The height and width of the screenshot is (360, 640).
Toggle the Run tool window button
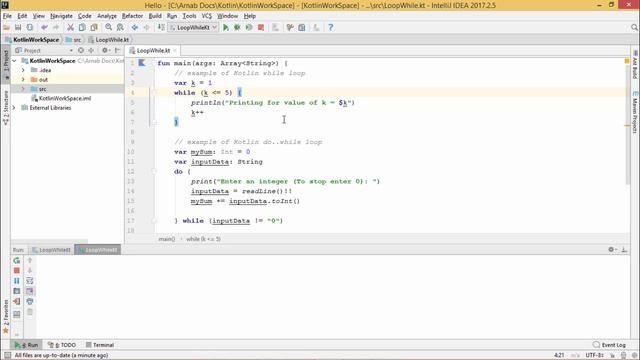coord(27,345)
